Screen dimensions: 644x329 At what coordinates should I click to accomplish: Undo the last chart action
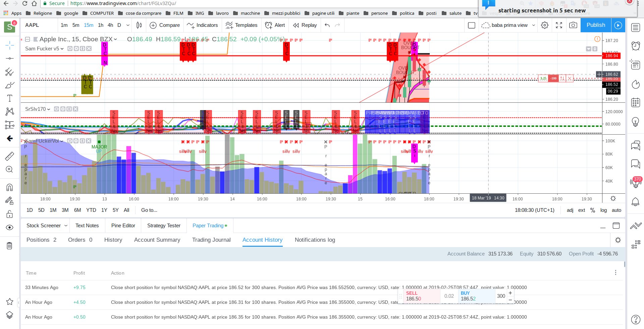[x=327, y=25]
